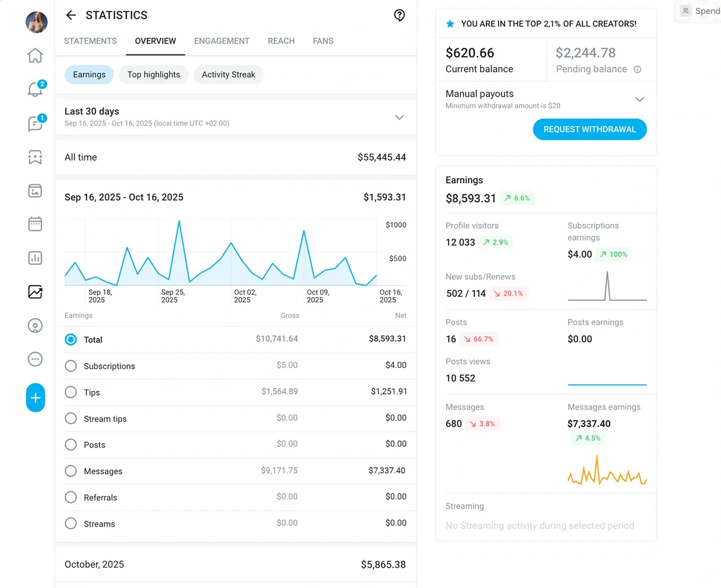Open the calendar queue icon
This screenshot has width=721, height=588.
35,224
